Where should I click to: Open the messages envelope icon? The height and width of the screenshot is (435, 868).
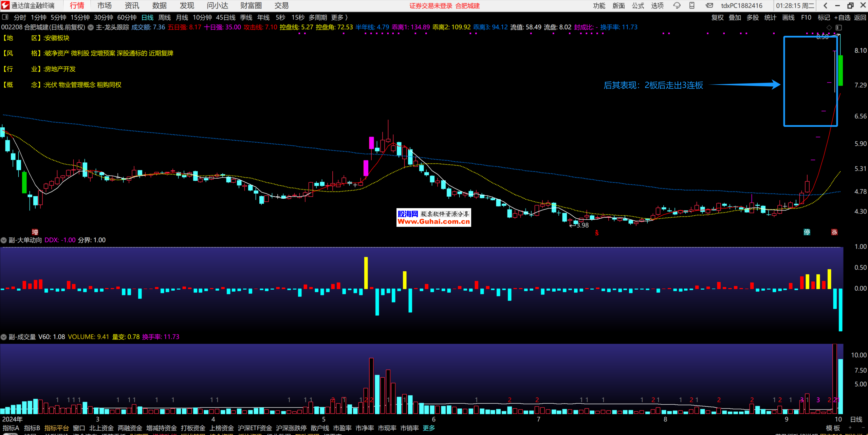pos(709,5)
